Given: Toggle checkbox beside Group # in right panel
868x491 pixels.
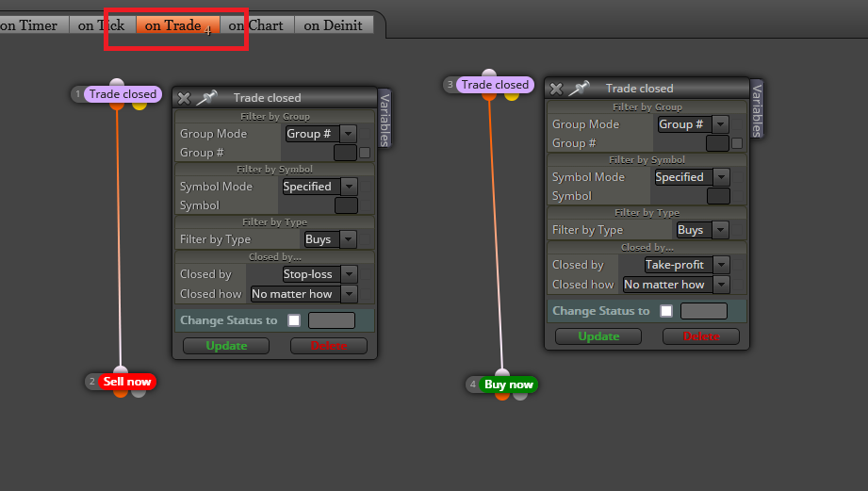Looking at the screenshot, I should tap(737, 143).
